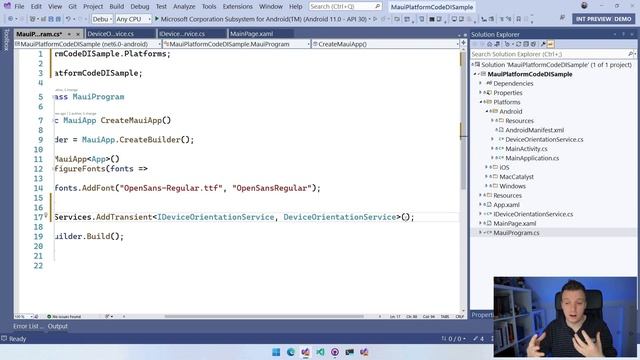Image resolution: width=640 pixels, height=360 pixels.
Task: Open the Git menu
Action: click(x=73, y=7)
